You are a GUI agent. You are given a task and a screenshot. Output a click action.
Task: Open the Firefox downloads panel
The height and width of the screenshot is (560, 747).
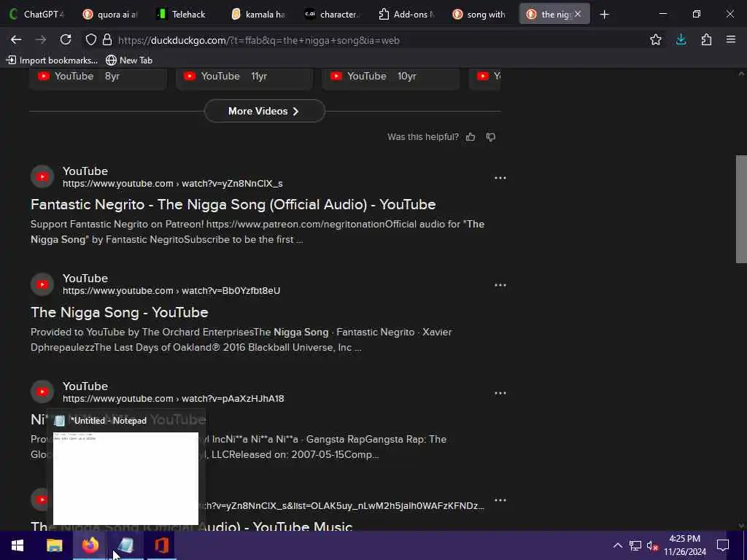point(681,40)
